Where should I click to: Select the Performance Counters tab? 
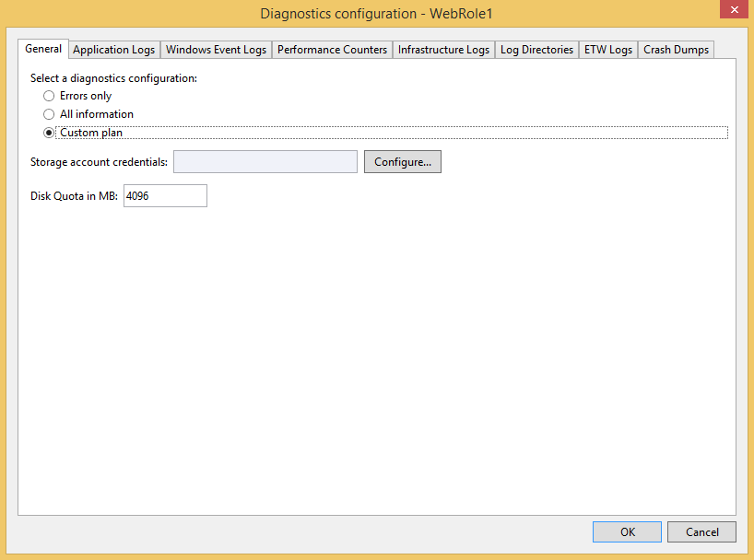pos(332,50)
